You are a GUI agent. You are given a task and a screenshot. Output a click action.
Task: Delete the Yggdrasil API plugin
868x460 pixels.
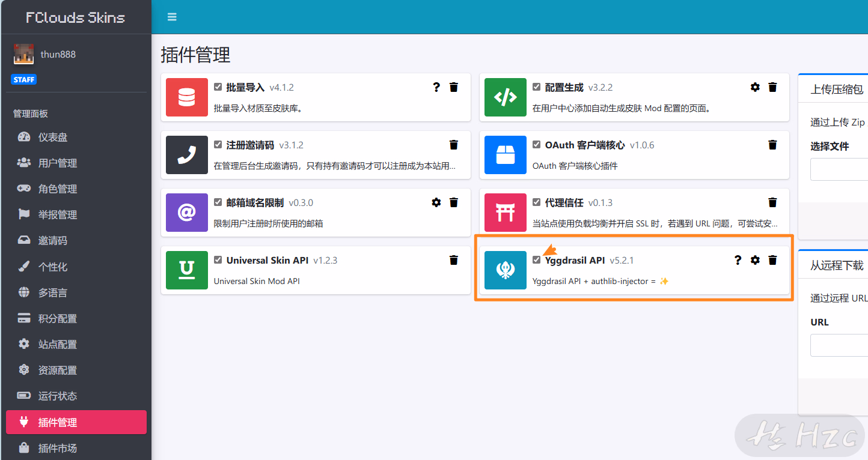(x=772, y=260)
